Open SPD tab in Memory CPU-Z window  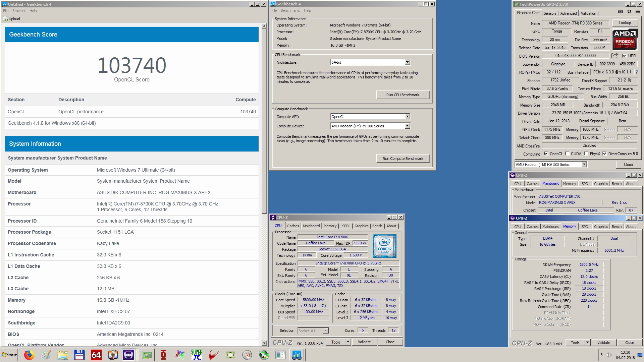coord(585,227)
